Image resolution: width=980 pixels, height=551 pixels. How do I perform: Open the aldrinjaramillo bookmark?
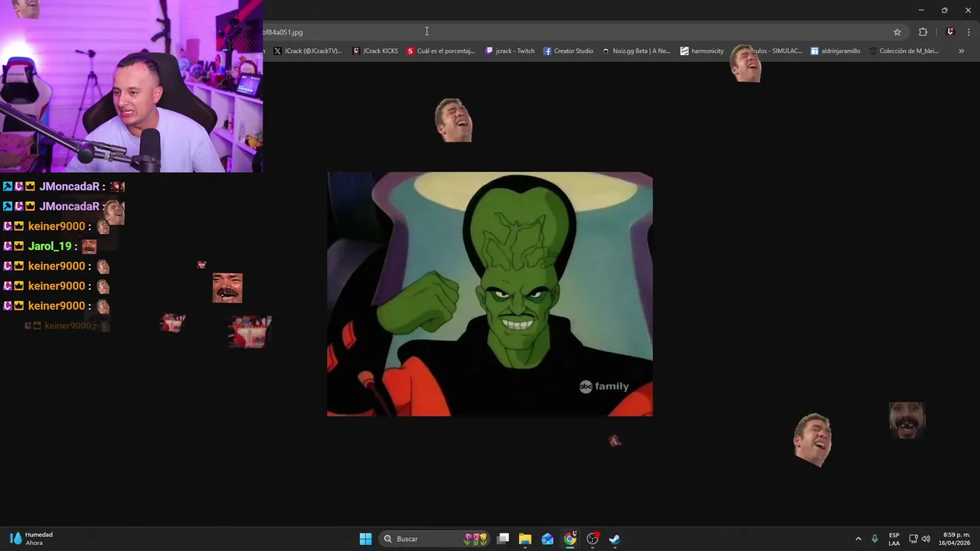click(835, 51)
